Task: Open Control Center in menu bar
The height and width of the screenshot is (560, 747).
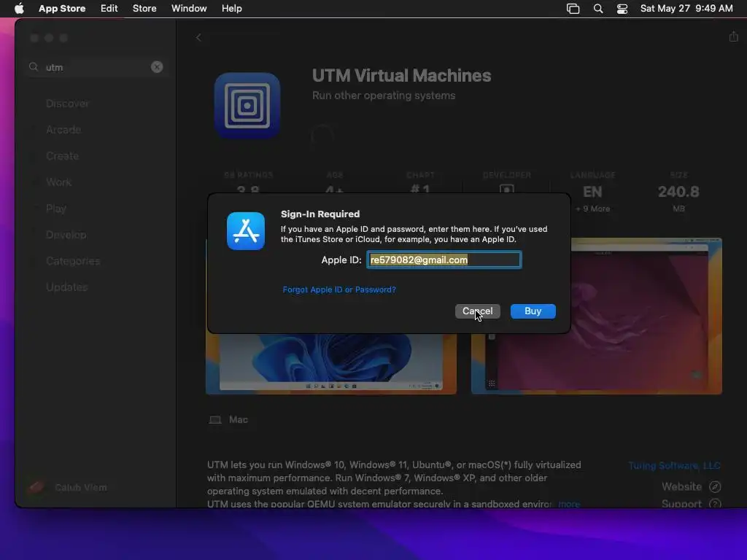Action: point(622,9)
